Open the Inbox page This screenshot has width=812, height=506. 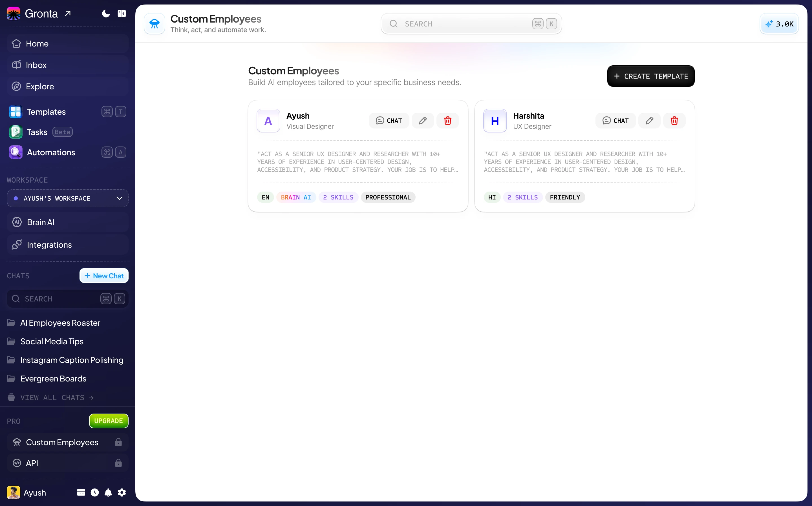[67, 65]
